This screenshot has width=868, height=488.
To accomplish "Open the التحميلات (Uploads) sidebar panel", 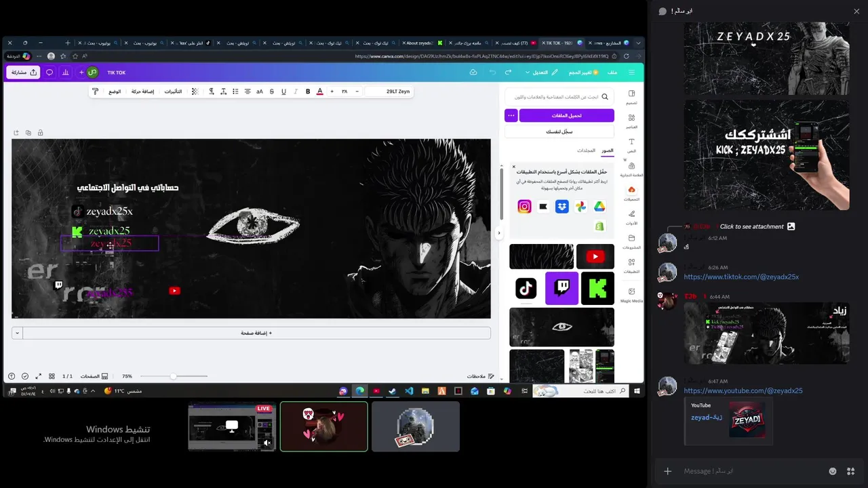I will pyautogui.click(x=631, y=194).
